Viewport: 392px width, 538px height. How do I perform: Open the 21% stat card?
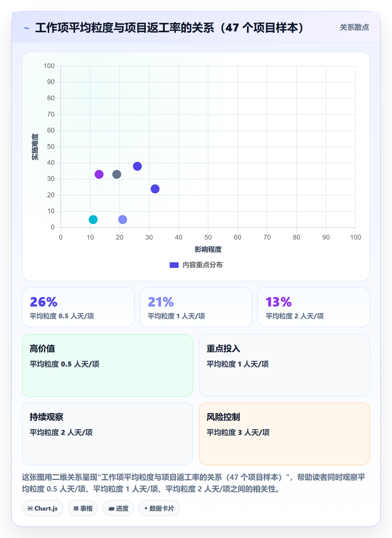point(196,307)
